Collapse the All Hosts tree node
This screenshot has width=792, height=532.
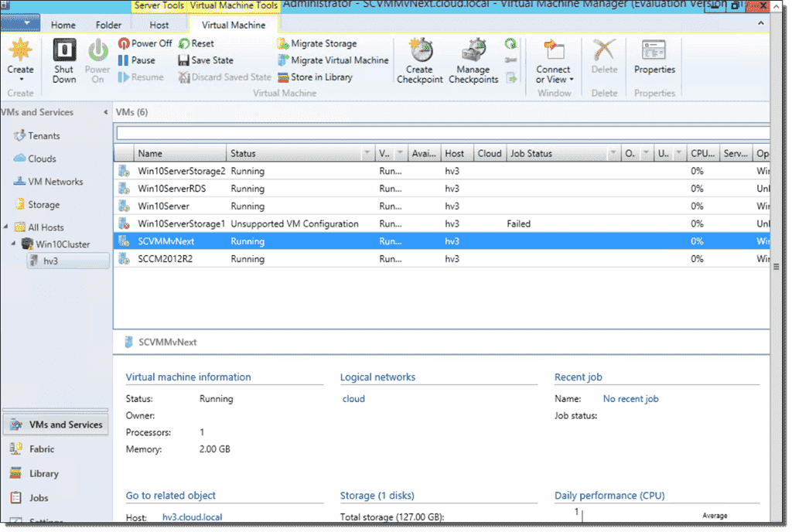click(x=6, y=227)
